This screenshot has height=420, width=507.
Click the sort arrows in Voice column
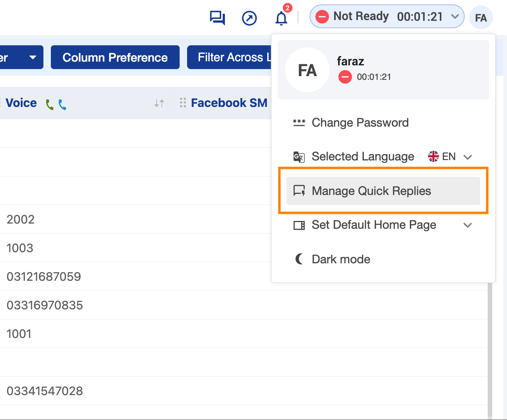coord(159,103)
